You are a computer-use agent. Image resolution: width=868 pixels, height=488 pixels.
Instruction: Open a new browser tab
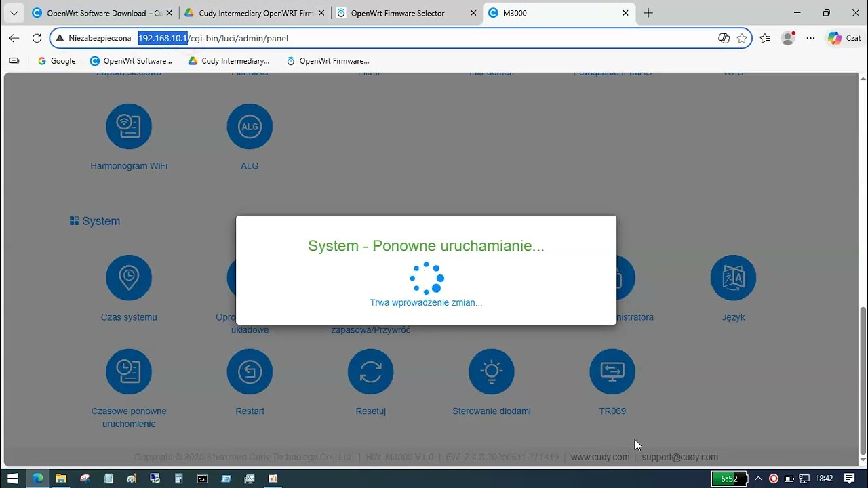648,13
